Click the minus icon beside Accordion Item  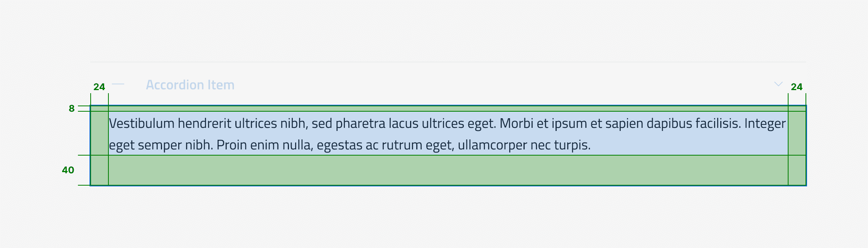click(118, 84)
